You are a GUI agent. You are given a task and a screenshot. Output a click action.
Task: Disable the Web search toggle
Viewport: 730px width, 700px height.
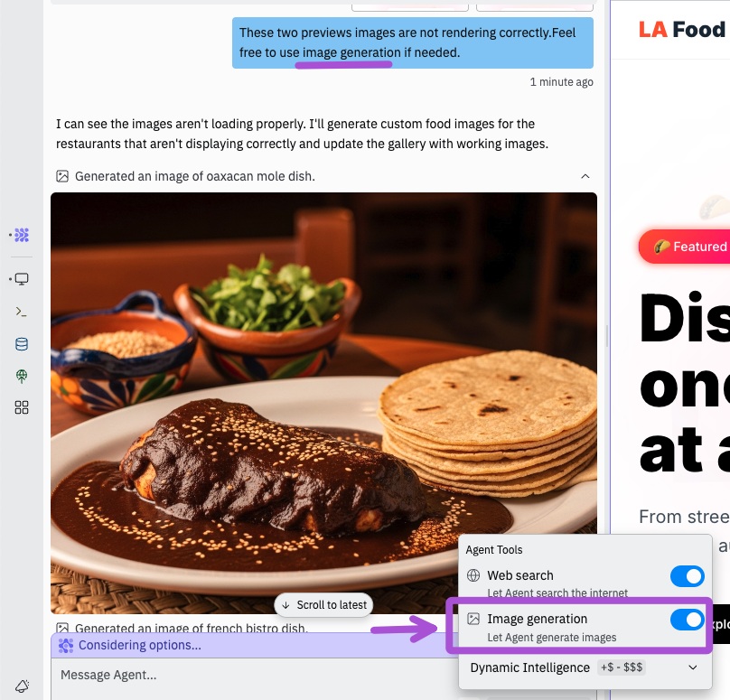(x=688, y=576)
